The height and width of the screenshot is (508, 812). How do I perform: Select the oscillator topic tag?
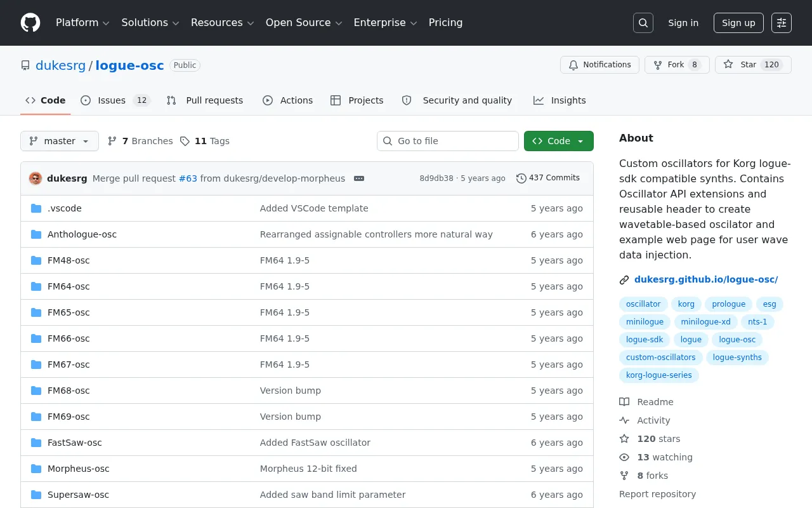pos(643,304)
